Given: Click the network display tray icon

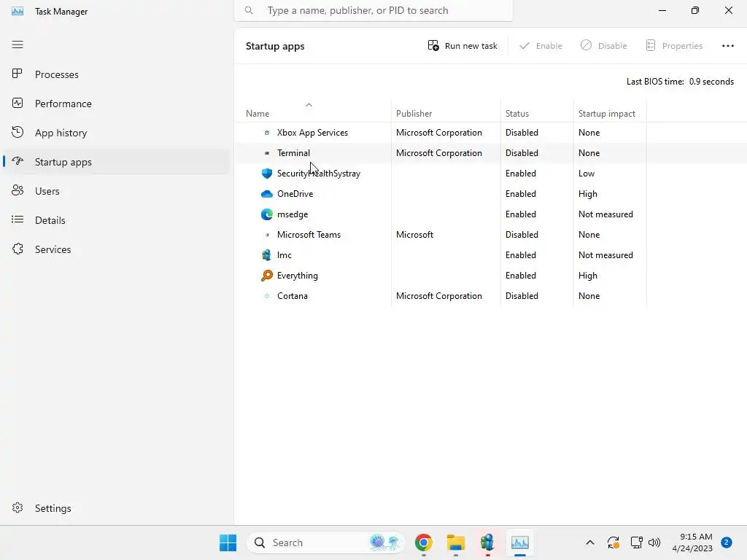Looking at the screenshot, I should (x=636, y=542).
